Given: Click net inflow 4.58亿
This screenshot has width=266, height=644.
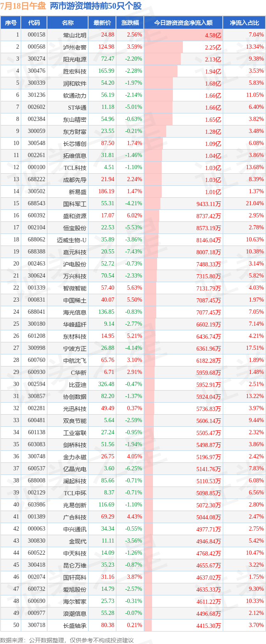Looking at the screenshot, I should (213, 35).
